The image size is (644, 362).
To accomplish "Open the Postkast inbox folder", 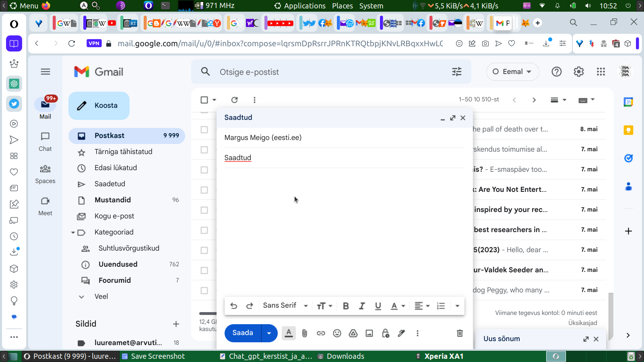I will 127,136.
